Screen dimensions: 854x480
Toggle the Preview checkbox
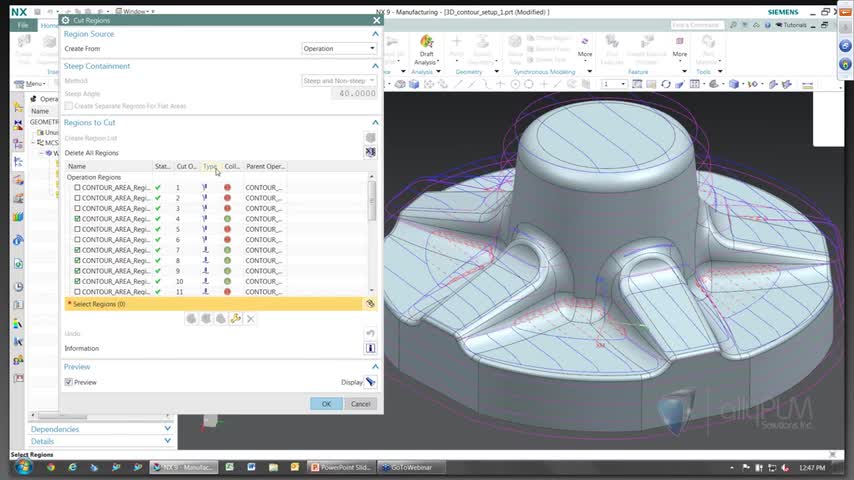coord(69,382)
